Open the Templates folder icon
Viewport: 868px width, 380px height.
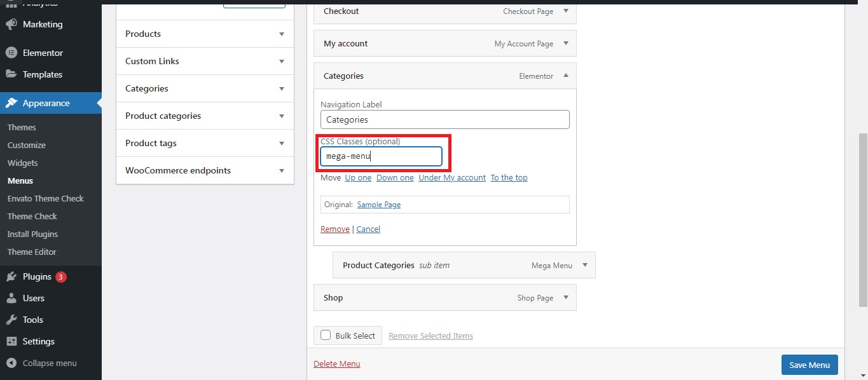coord(11,74)
